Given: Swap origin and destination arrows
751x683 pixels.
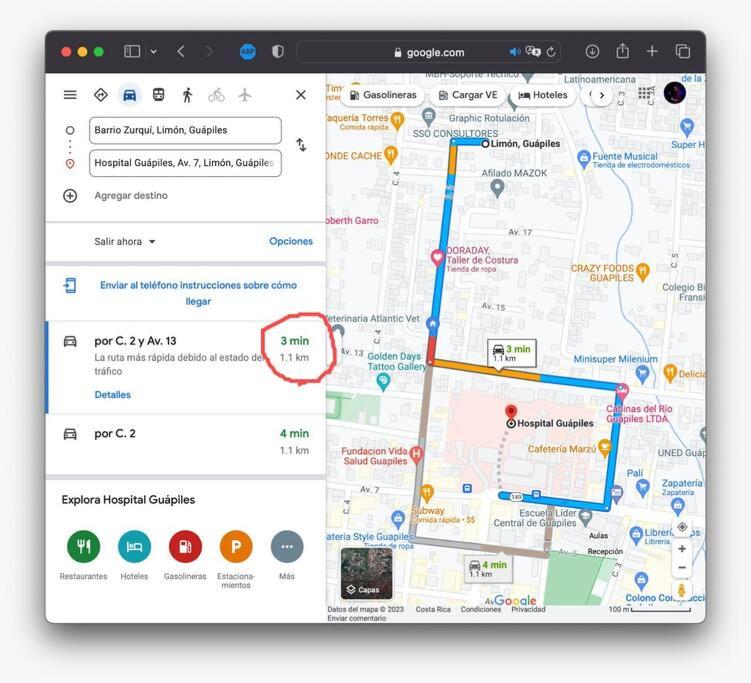Looking at the screenshot, I should point(301,145).
